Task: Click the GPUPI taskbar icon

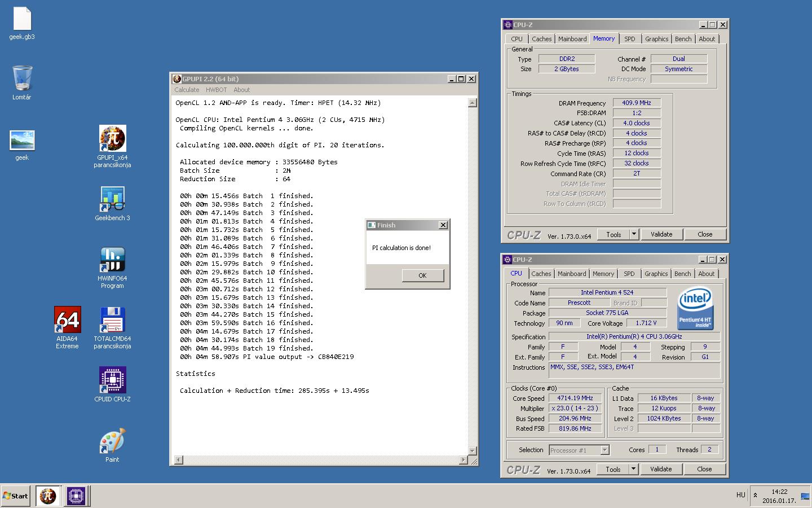Action: pyautogui.click(x=48, y=496)
